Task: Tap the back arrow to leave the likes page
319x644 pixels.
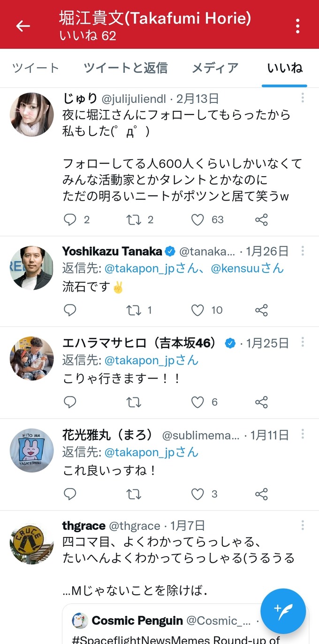Action: point(22,26)
